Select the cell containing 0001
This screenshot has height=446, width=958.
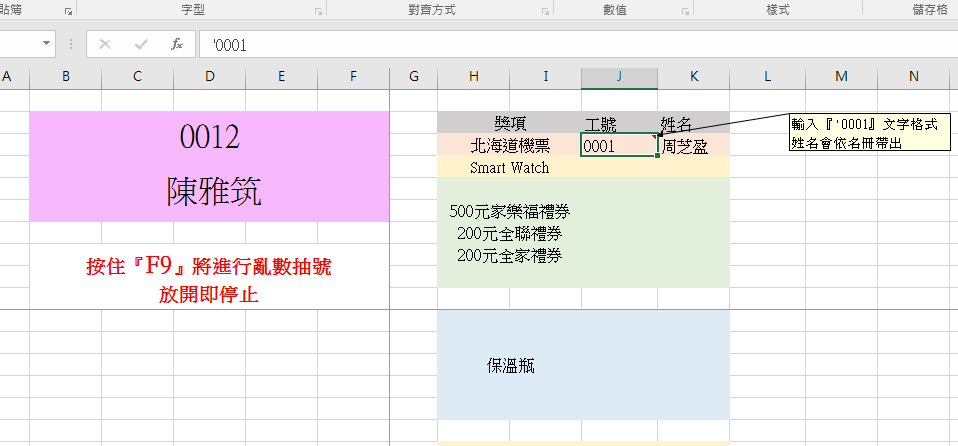tap(619, 145)
